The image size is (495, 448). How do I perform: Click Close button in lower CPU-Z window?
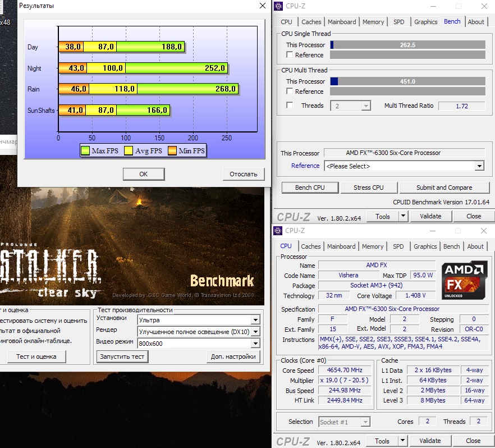tap(473, 441)
